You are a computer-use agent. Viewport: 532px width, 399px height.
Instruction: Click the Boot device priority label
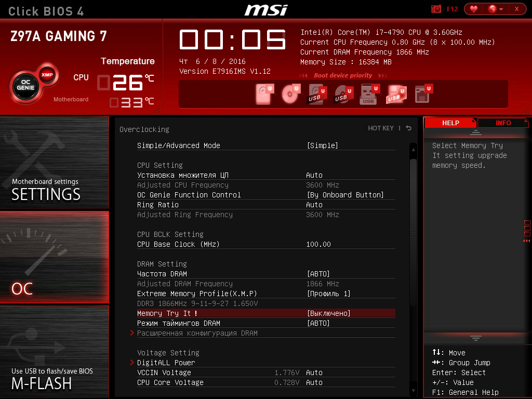click(343, 75)
